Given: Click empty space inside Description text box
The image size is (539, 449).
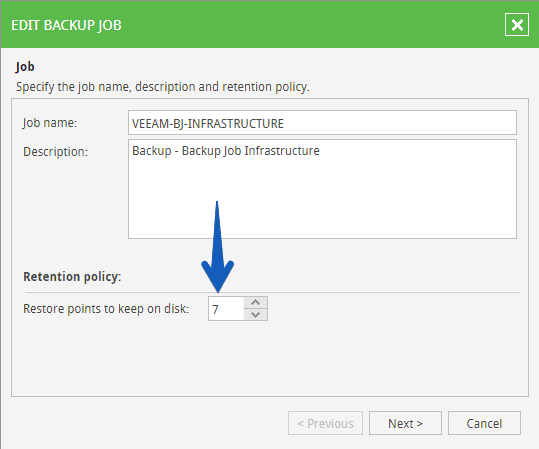Looking at the screenshot, I should tap(322, 199).
